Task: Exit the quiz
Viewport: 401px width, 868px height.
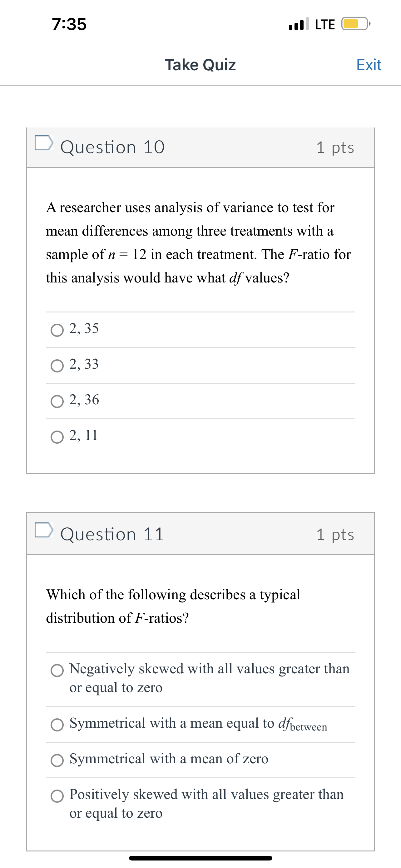Action: [369, 65]
